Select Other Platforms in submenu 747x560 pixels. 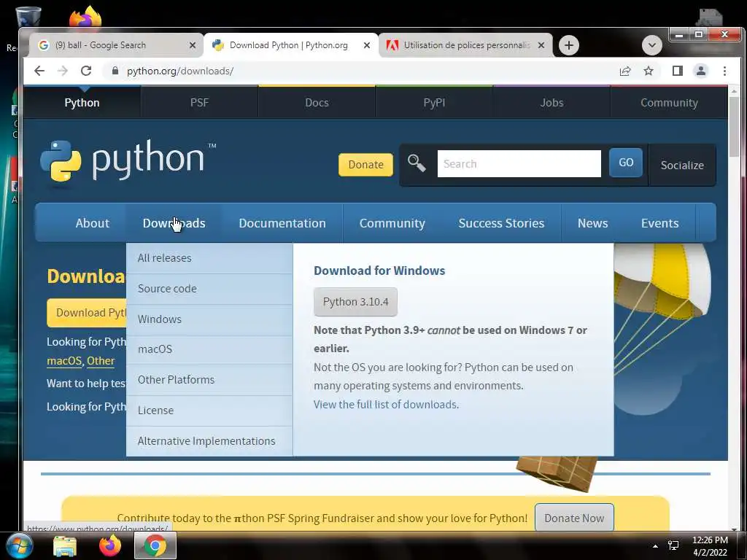tap(209, 379)
